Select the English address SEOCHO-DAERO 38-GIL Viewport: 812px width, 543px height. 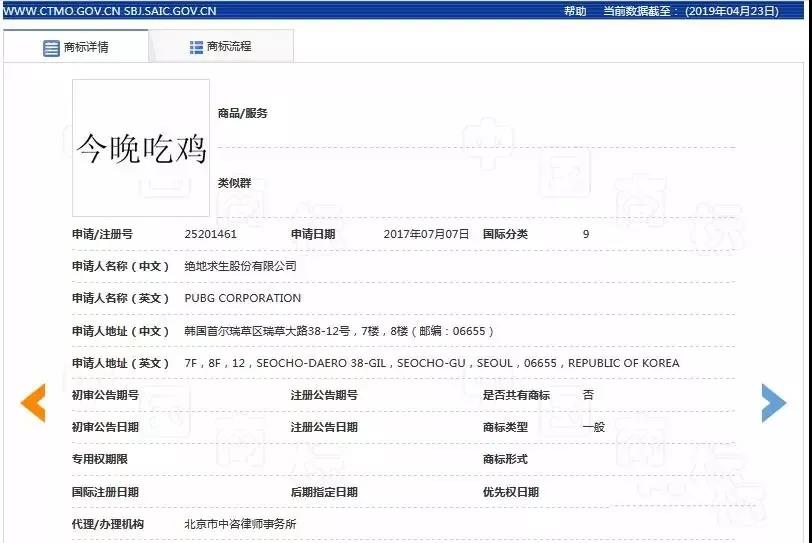pyautogui.click(x=321, y=363)
